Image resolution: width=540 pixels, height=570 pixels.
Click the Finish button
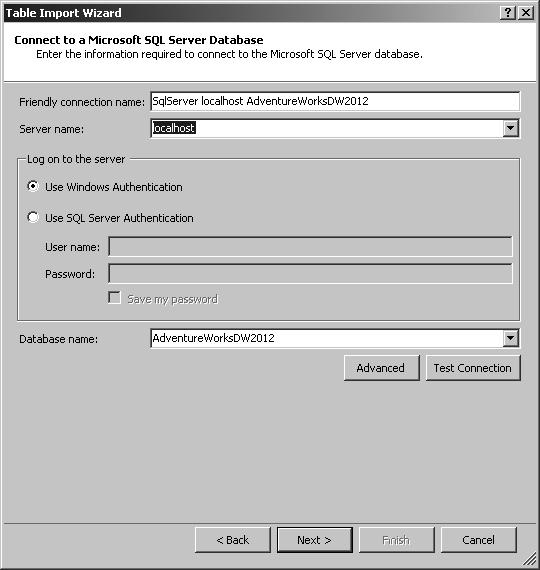click(x=396, y=540)
